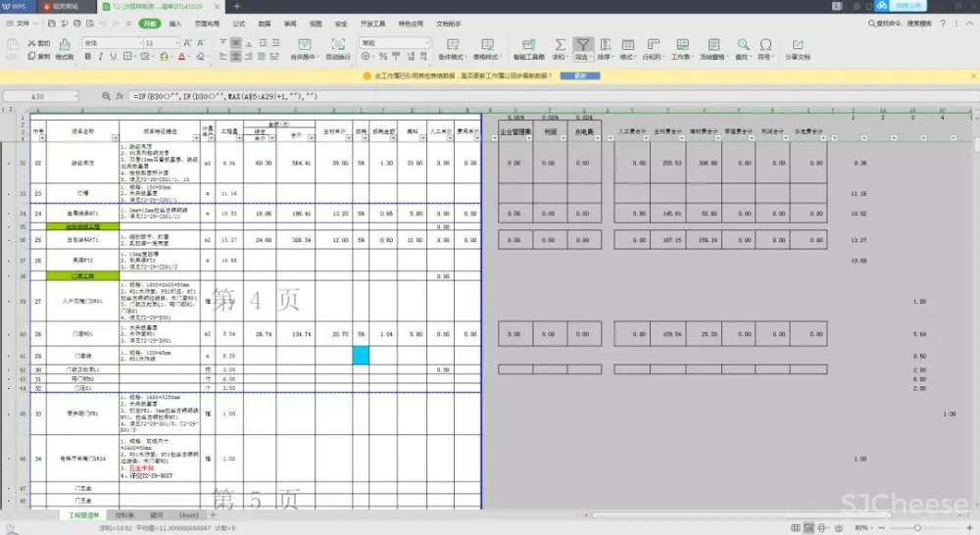Click the light blue highlighted cell
This screenshot has width=980, height=535.
[x=361, y=355]
